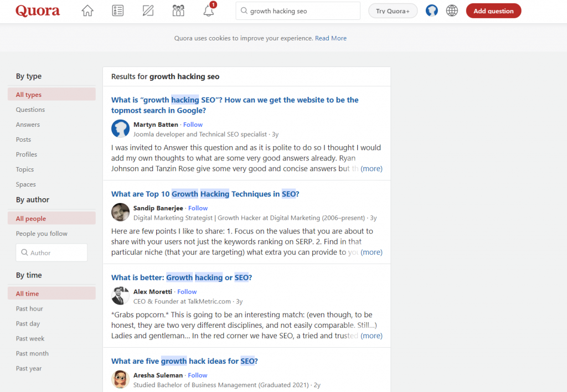Open the Following list icon
The width and height of the screenshot is (567, 392).
[x=117, y=11]
